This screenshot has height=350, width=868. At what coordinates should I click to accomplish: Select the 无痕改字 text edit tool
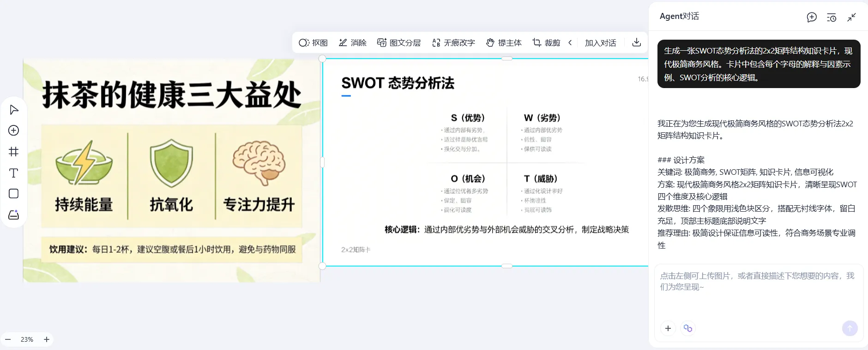point(453,43)
